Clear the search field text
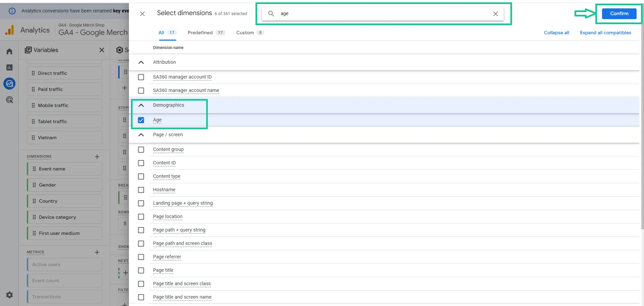 pyautogui.click(x=495, y=14)
